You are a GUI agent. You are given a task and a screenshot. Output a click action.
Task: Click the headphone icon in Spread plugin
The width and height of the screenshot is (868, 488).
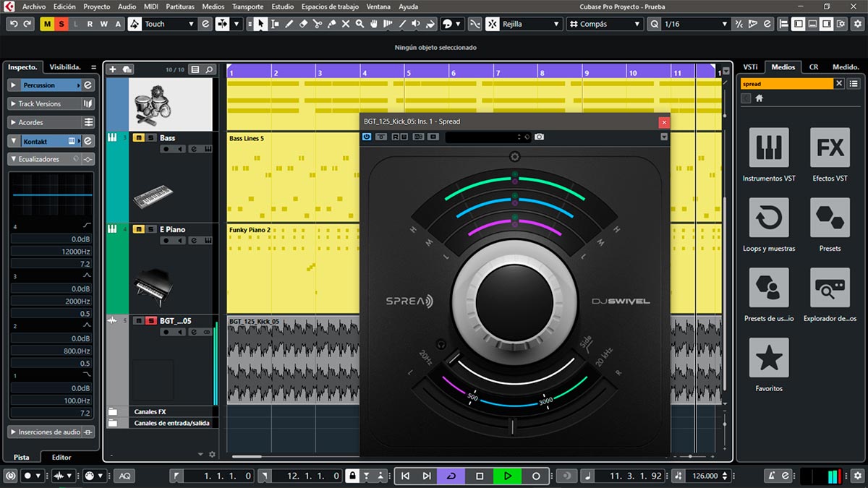click(x=442, y=345)
